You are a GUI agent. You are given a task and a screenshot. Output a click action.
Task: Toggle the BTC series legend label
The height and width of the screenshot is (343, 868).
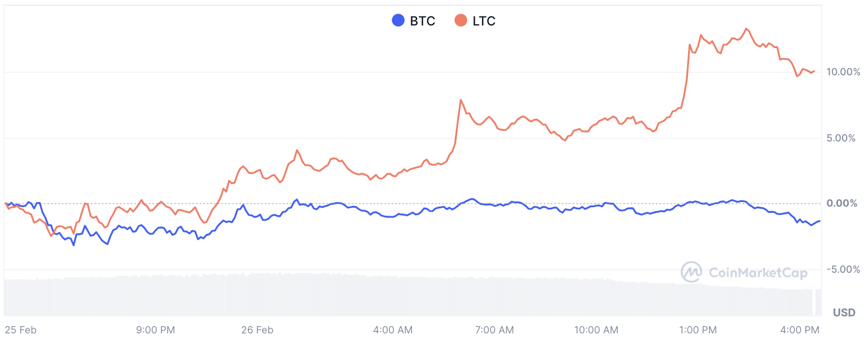pyautogui.click(x=423, y=22)
